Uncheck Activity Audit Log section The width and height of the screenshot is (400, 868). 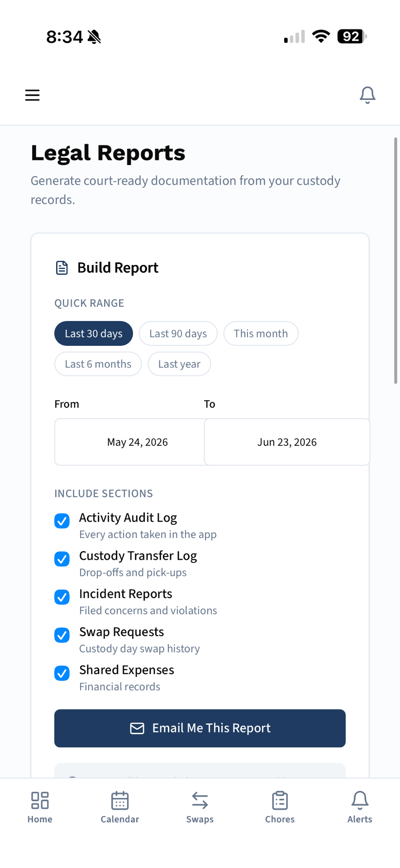62,521
